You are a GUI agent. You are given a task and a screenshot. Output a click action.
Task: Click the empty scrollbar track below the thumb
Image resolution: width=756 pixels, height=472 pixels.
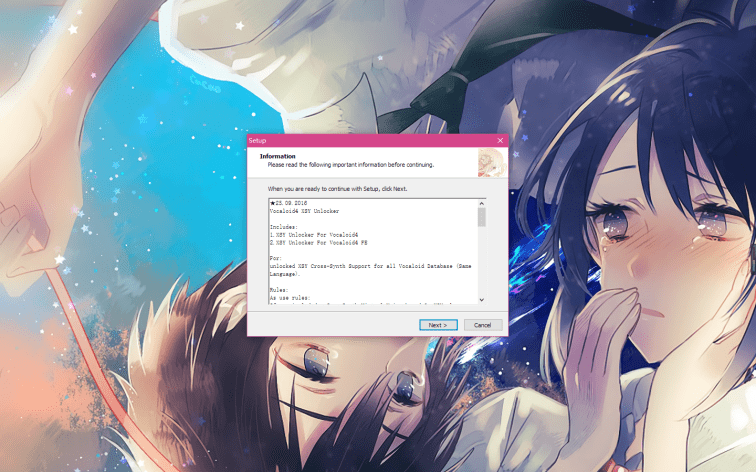481,262
